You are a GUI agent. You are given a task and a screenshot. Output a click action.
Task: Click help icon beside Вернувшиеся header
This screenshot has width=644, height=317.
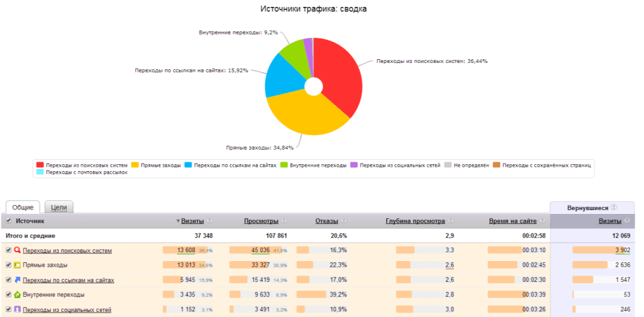(613, 208)
